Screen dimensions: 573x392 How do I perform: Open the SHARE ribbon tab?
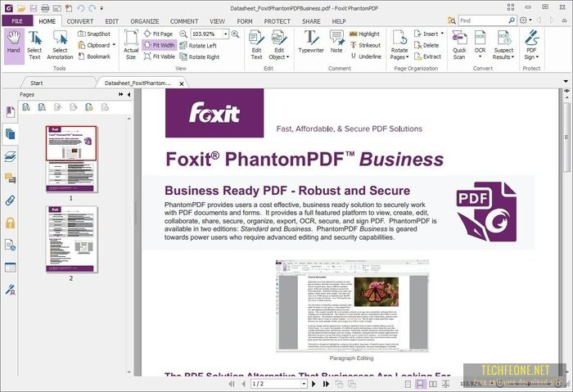311,21
